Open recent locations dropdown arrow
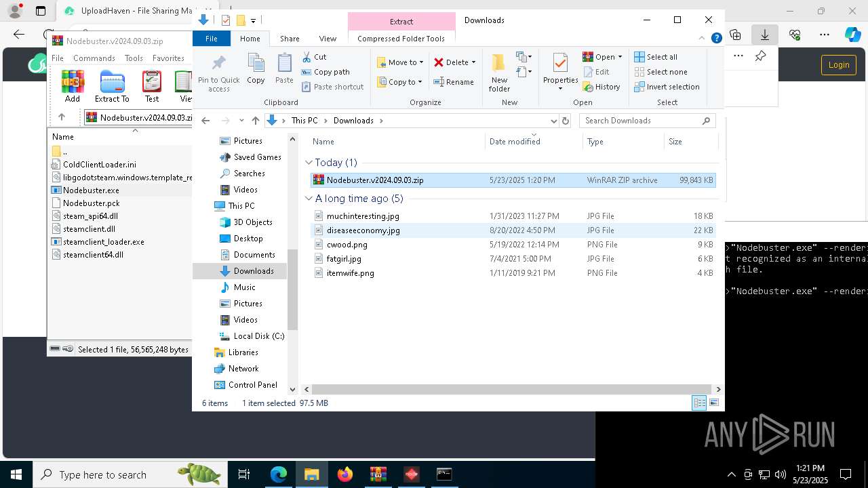868x488 pixels. click(x=241, y=121)
